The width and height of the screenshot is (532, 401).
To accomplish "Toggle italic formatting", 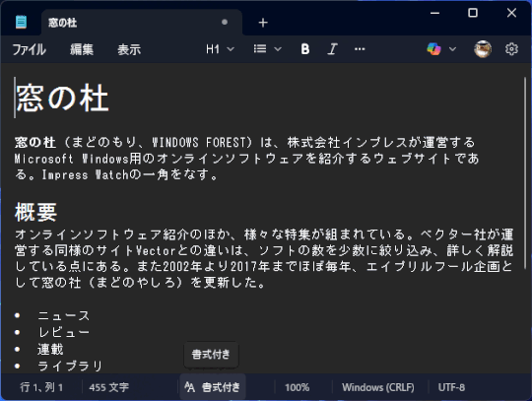I will (332, 49).
